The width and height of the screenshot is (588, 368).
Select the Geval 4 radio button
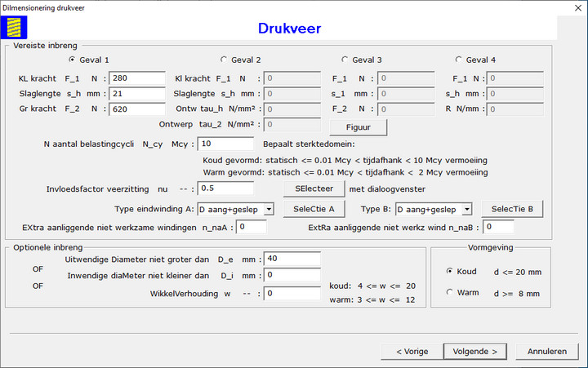coord(458,60)
